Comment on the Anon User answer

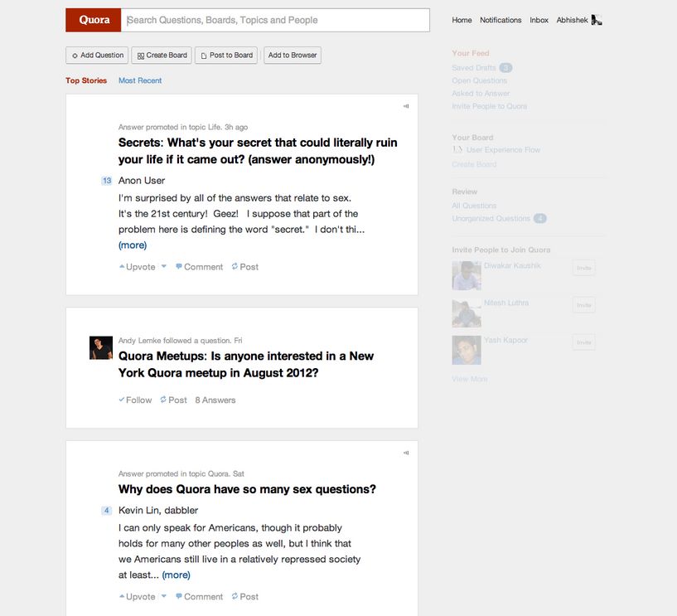click(200, 267)
